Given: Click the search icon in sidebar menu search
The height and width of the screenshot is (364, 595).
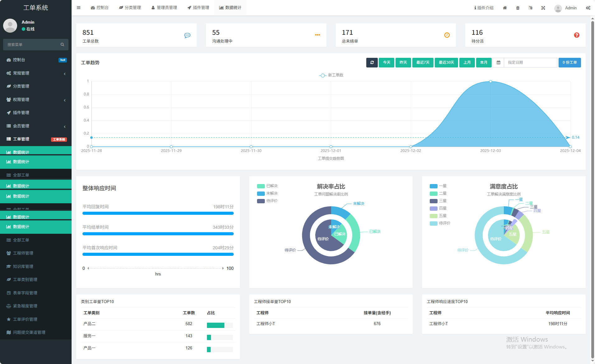Looking at the screenshot, I should (62, 45).
